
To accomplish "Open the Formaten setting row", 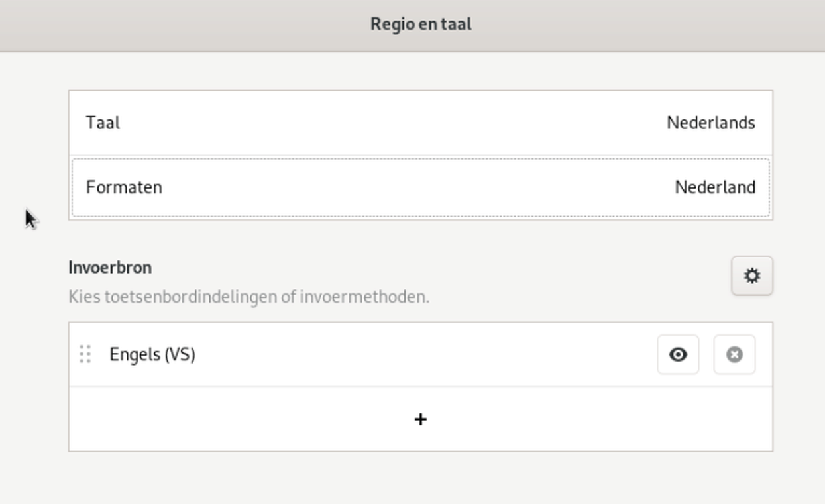I will (421, 187).
